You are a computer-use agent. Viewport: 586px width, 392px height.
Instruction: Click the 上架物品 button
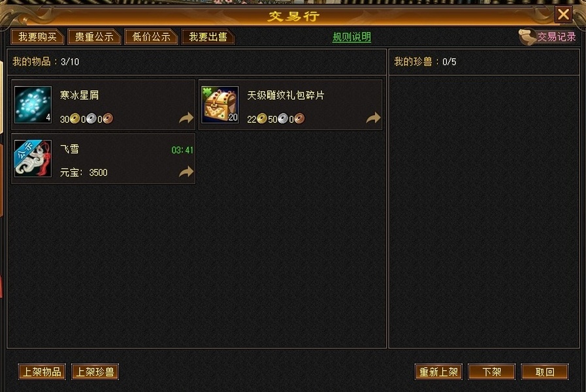tap(42, 372)
